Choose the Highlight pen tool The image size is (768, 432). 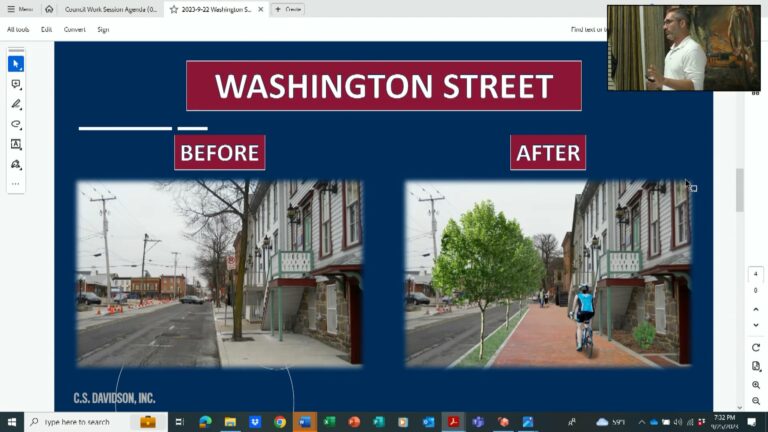[x=16, y=104]
